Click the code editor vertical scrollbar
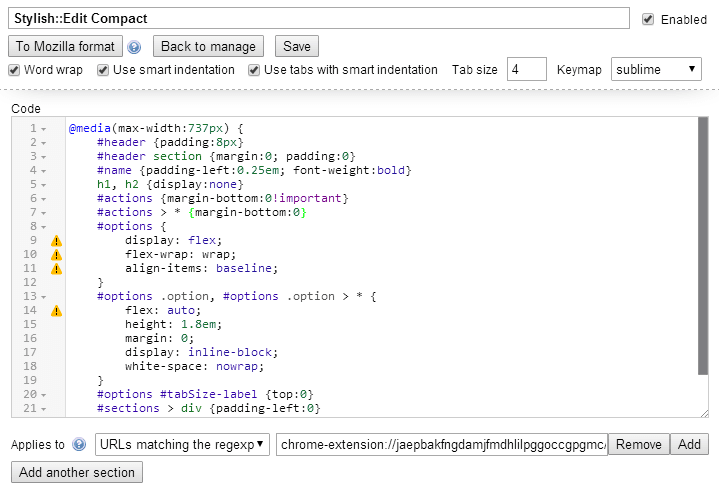Screen dimensions: 719x495 703,245
